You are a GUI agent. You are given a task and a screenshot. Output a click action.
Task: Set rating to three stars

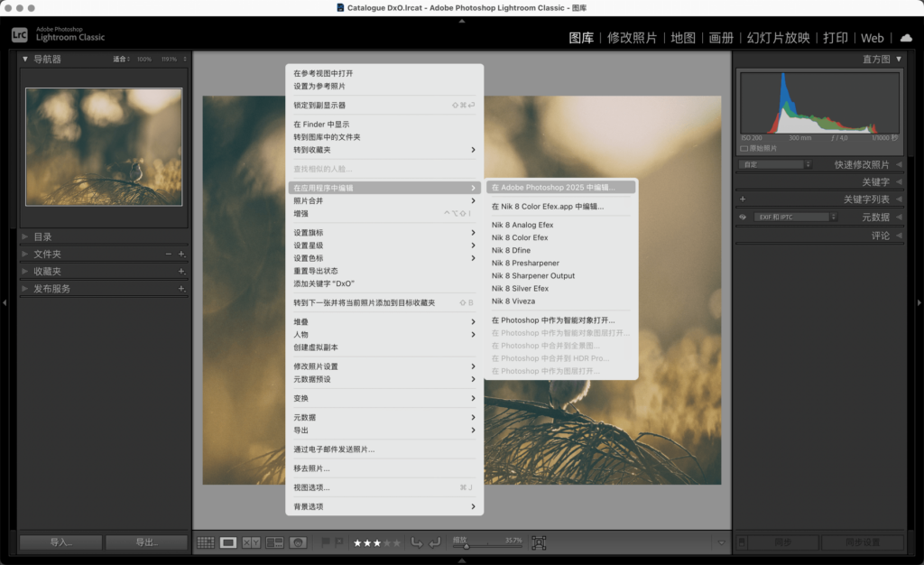(x=377, y=542)
